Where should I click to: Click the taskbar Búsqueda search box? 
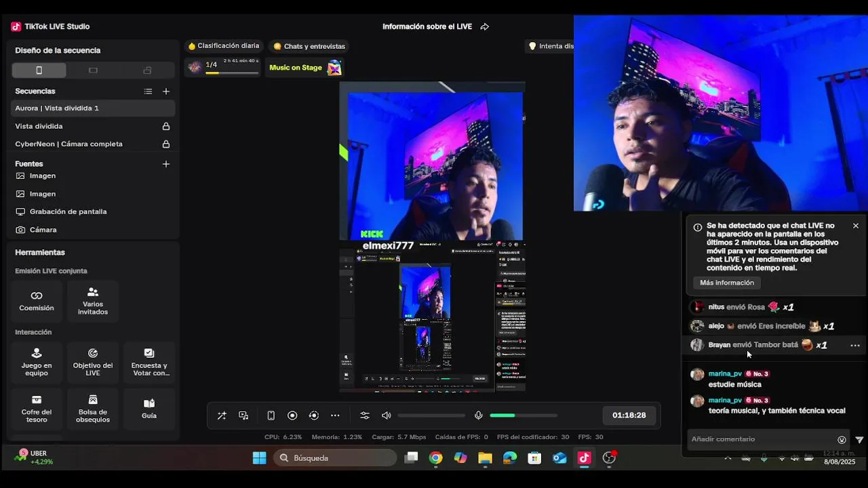tap(335, 458)
